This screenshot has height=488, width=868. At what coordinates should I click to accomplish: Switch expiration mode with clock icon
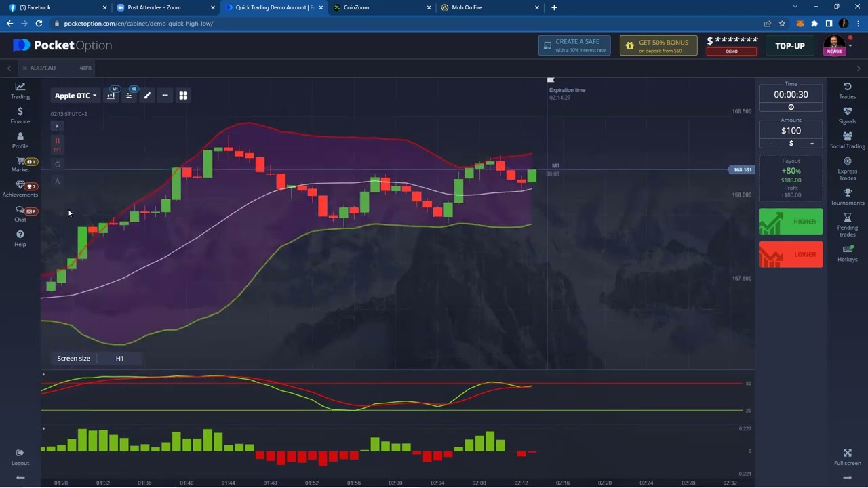tap(791, 107)
